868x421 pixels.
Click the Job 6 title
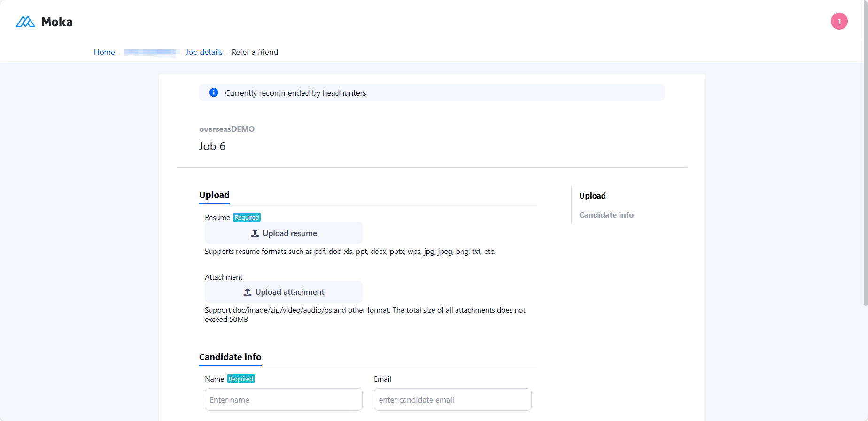click(x=212, y=146)
